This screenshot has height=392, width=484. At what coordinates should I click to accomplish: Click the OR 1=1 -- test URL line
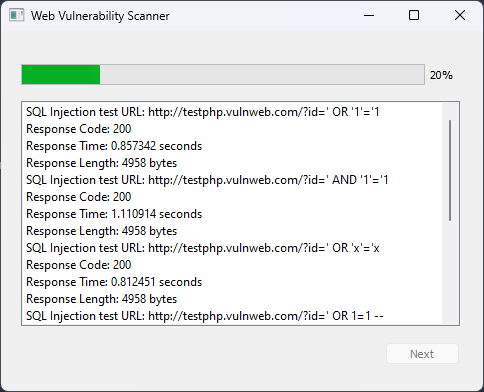point(205,316)
